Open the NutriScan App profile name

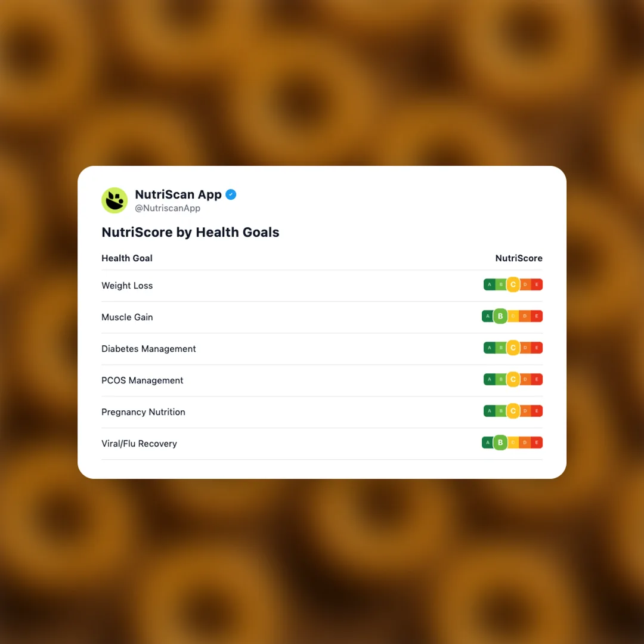pos(178,194)
